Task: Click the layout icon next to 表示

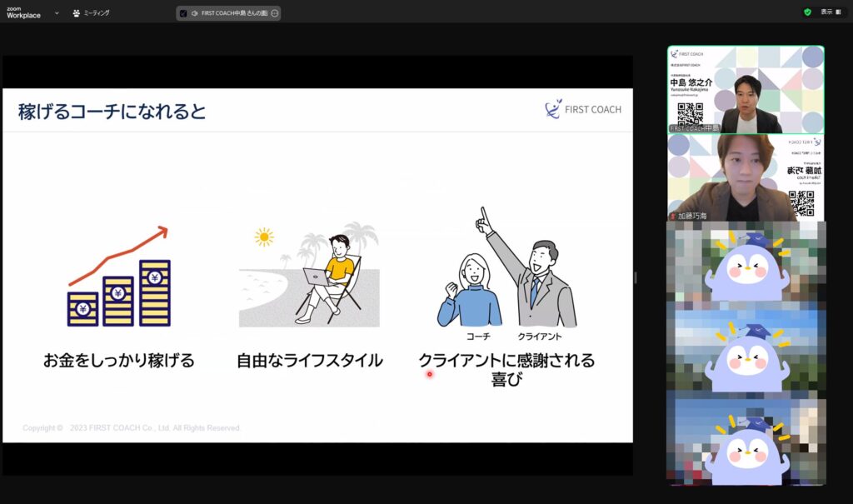Action: (839, 12)
